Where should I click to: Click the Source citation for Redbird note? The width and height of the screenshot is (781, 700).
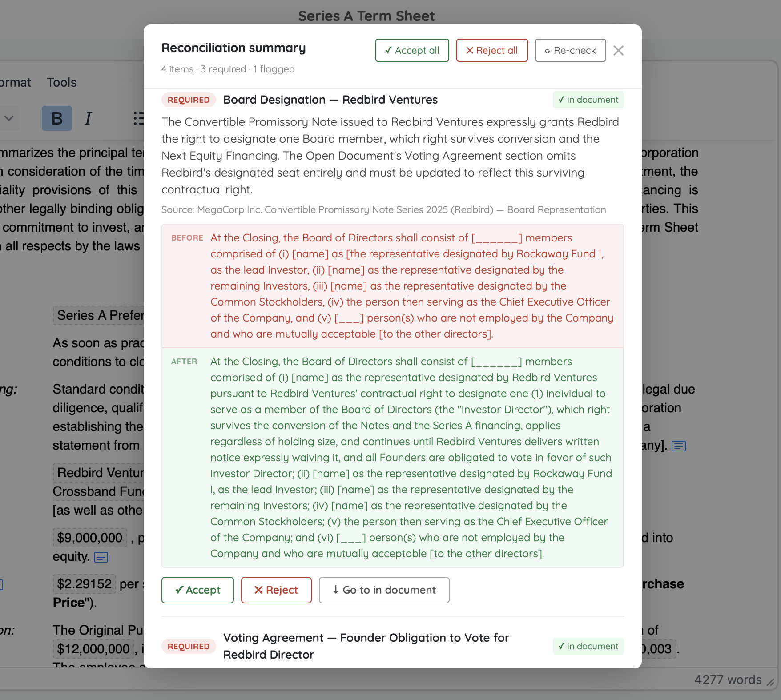[384, 209]
